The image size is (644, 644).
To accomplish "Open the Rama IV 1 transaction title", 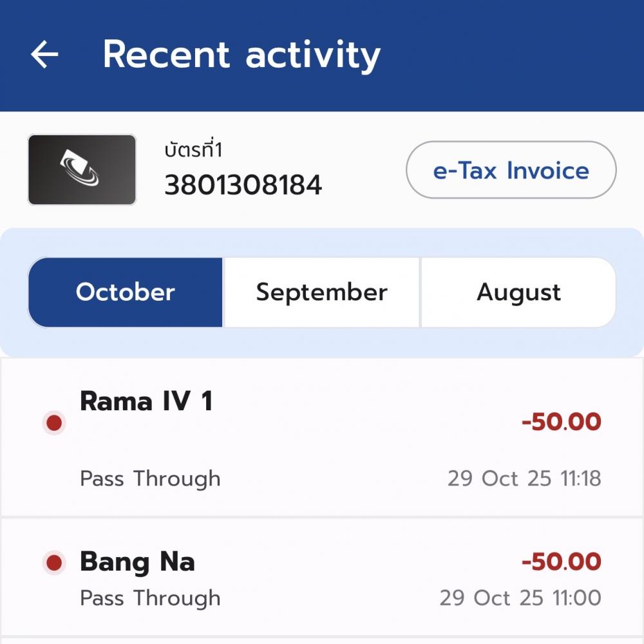I will 146,402.
